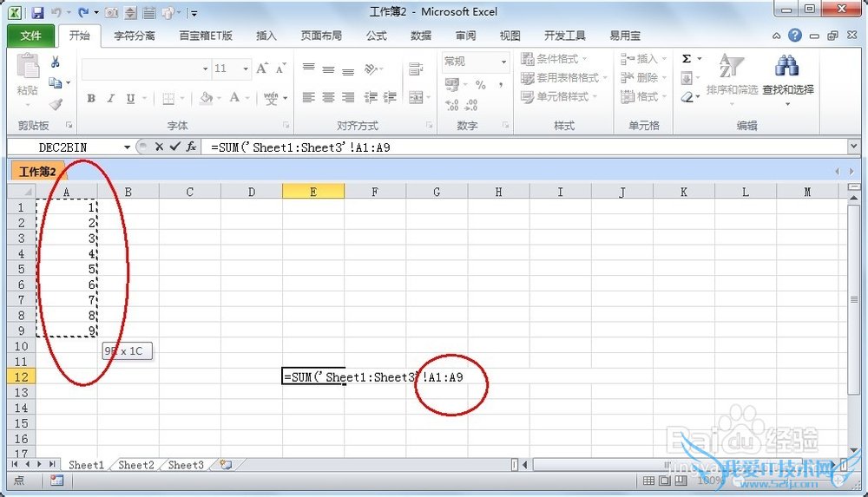Open the cell borders menu
This screenshot has height=497, width=868.
tap(169, 99)
